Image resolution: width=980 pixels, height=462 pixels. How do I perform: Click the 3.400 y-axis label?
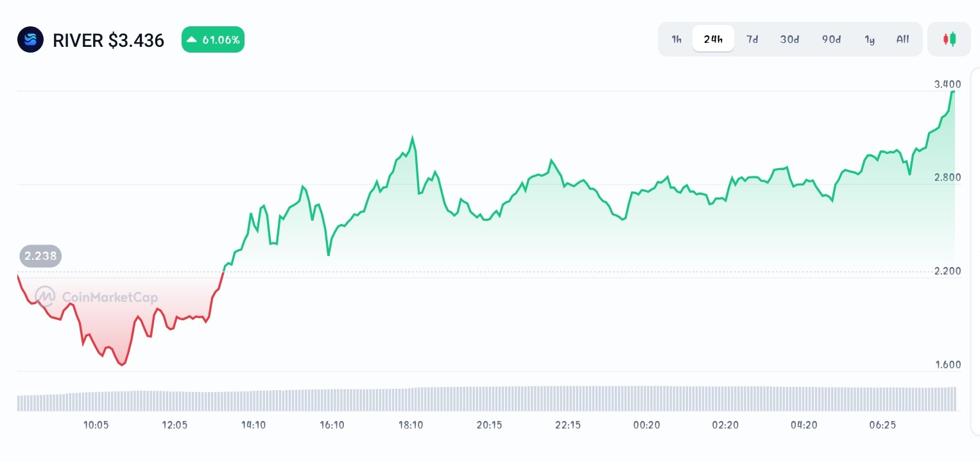pyautogui.click(x=947, y=84)
